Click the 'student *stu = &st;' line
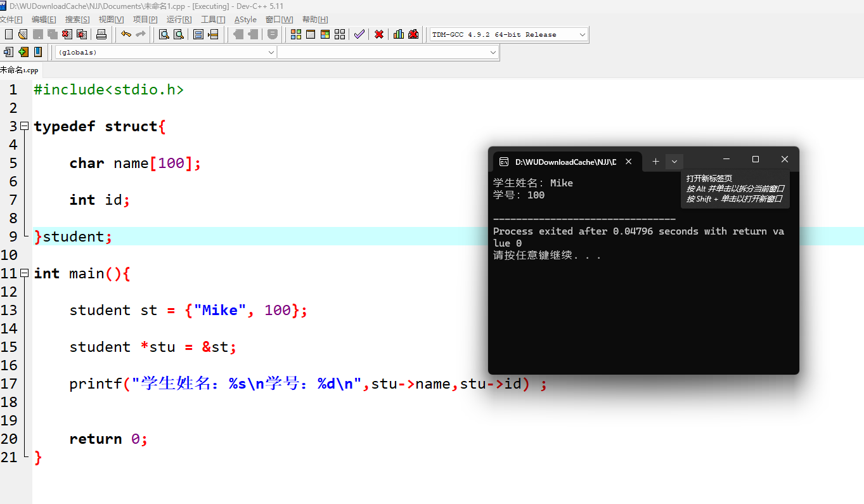Viewport: 864px width, 504px height. [x=153, y=347]
